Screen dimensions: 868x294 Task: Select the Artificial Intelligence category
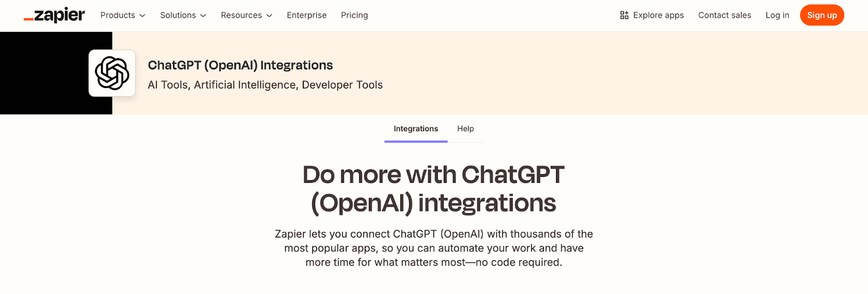[x=245, y=85]
